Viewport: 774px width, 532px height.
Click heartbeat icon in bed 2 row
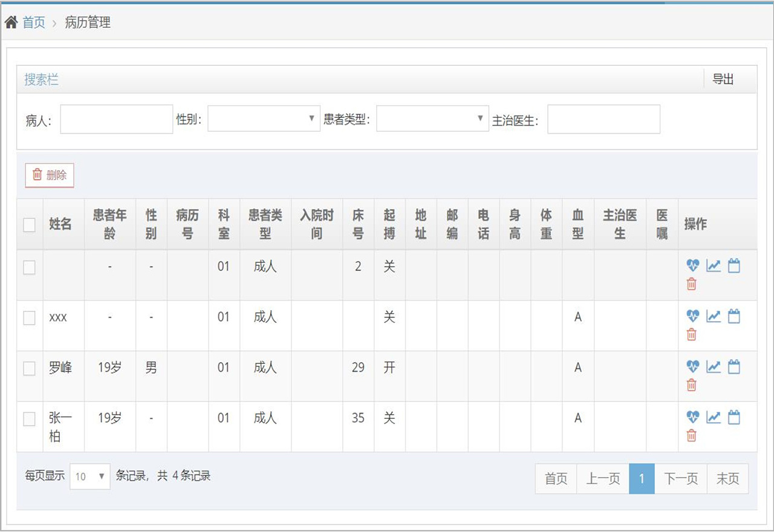coord(693,265)
